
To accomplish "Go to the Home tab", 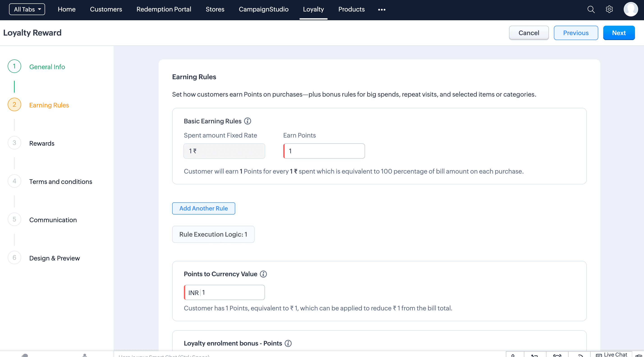I will pos(66,9).
